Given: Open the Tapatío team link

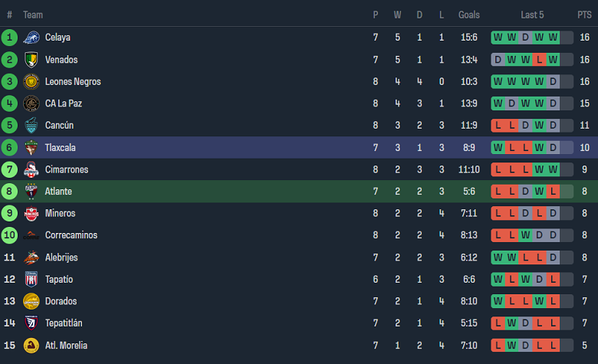Looking at the screenshot, I should [x=59, y=280].
